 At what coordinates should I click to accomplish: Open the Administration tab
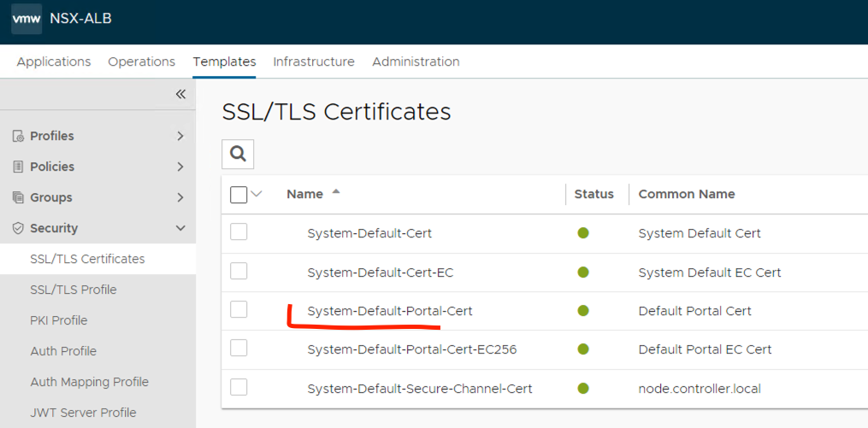click(x=416, y=62)
